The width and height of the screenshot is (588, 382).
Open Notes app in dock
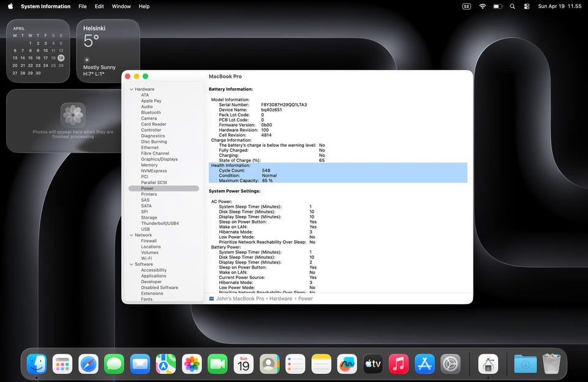(x=321, y=364)
